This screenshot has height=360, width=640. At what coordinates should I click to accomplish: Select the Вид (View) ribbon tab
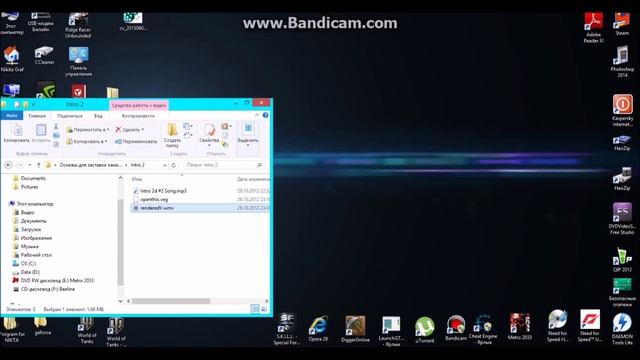pos(98,116)
